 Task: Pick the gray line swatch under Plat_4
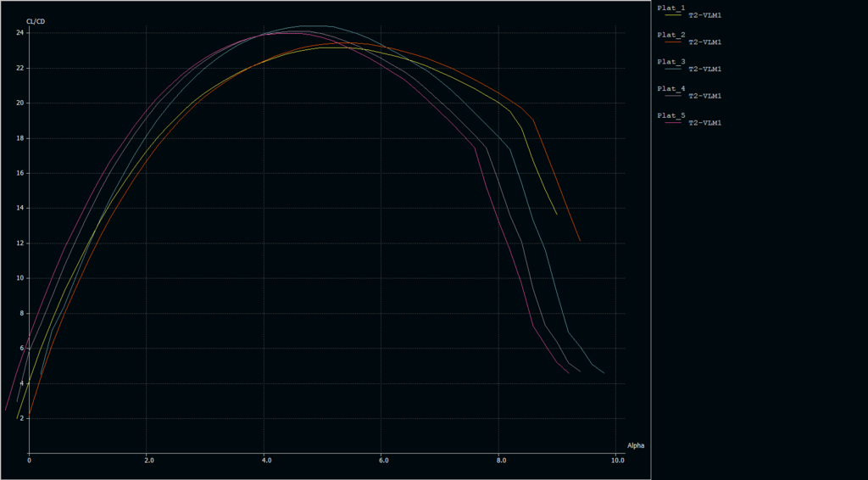[674, 97]
